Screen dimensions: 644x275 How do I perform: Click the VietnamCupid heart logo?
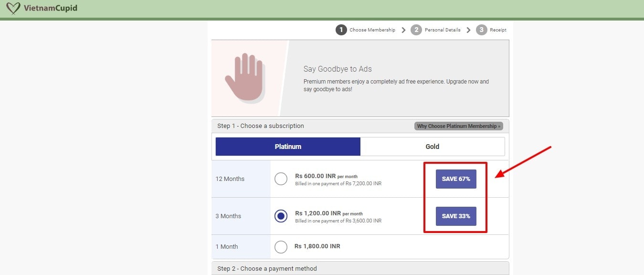pos(13,8)
